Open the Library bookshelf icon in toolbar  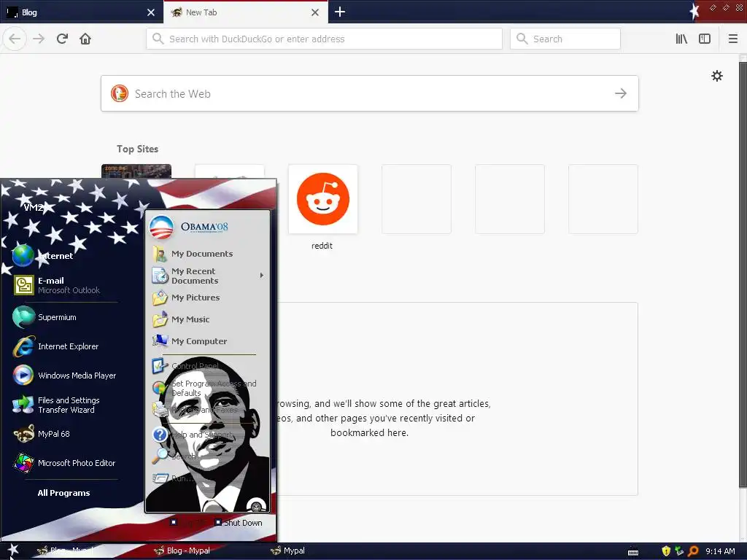pos(681,39)
